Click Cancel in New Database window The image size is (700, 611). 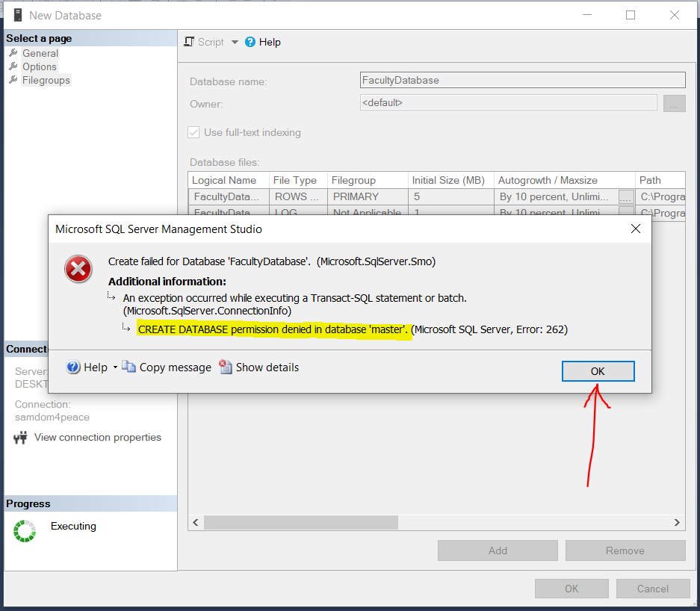[653, 589]
